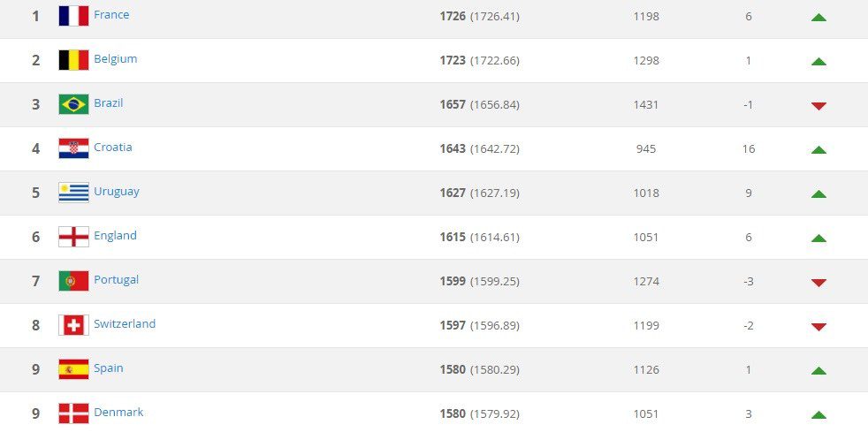Click the Croatia flag icon
Image resolution: width=868 pixels, height=432 pixels.
[x=73, y=148]
